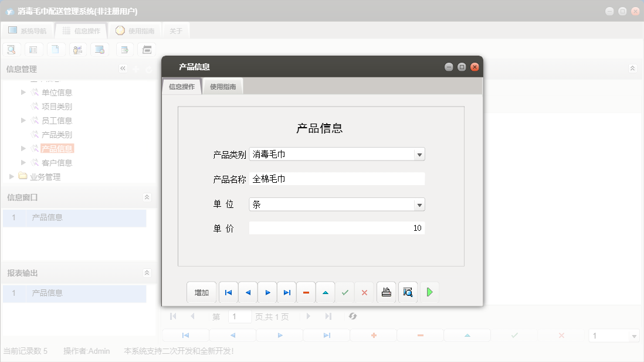The height and width of the screenshot is (362, 644).
Task: Switch to the 使用指南 tab in product dialog
Action: 223,86
